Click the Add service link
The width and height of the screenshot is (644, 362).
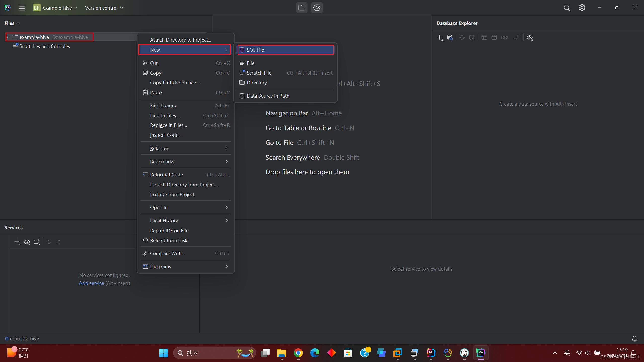click(91, 283)
